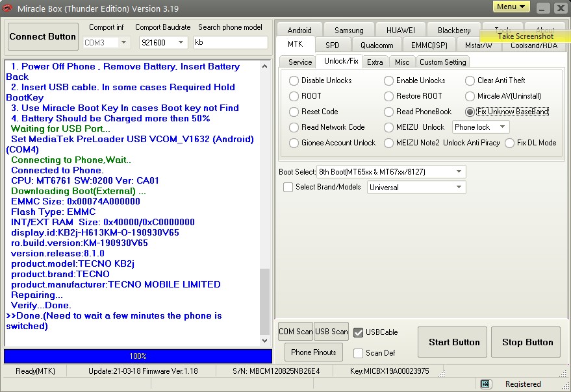
Task: Select MEIZU Note2 Unlock Anti Piracy option
Action: [388, 143]
